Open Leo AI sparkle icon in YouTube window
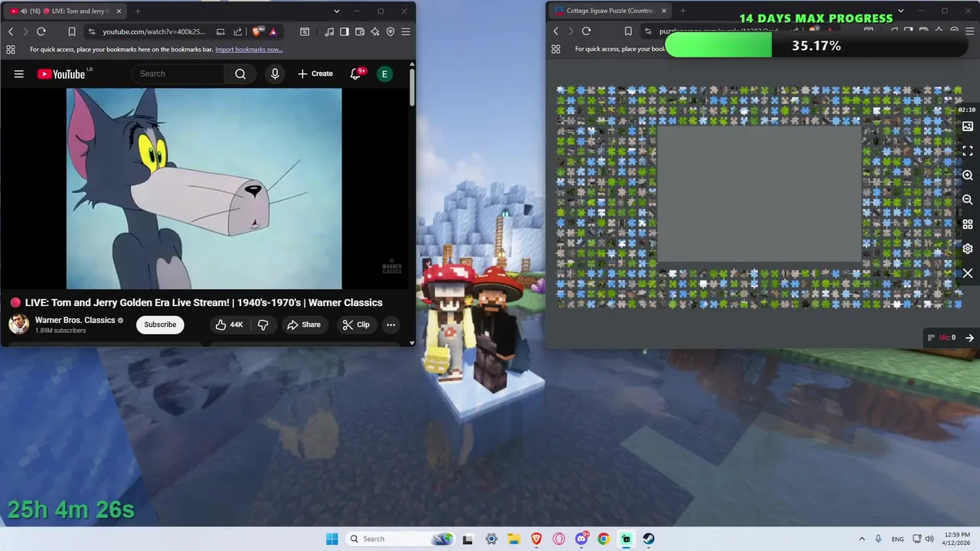This screenshot has height=551, width=980. [375, 31]
